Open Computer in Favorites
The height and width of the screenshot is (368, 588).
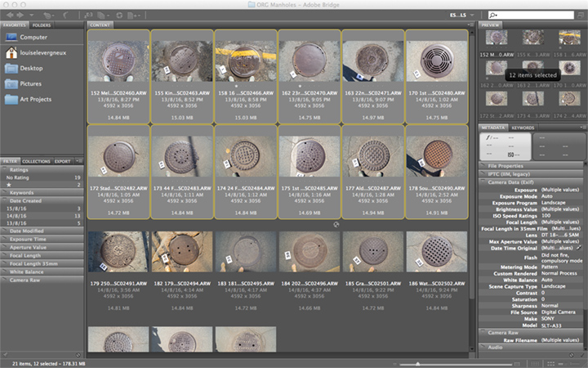[26, 37]
